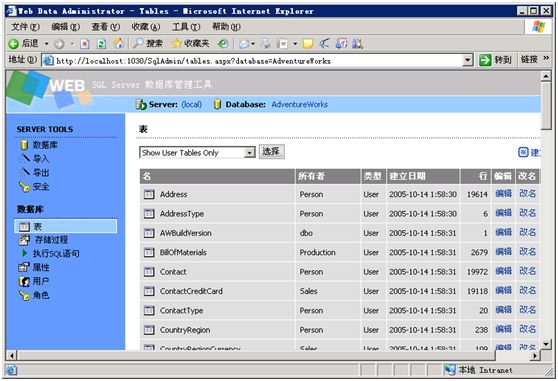Open the 工具(T) menu
The height and width of the screenshot is (381, 558).
186,27
